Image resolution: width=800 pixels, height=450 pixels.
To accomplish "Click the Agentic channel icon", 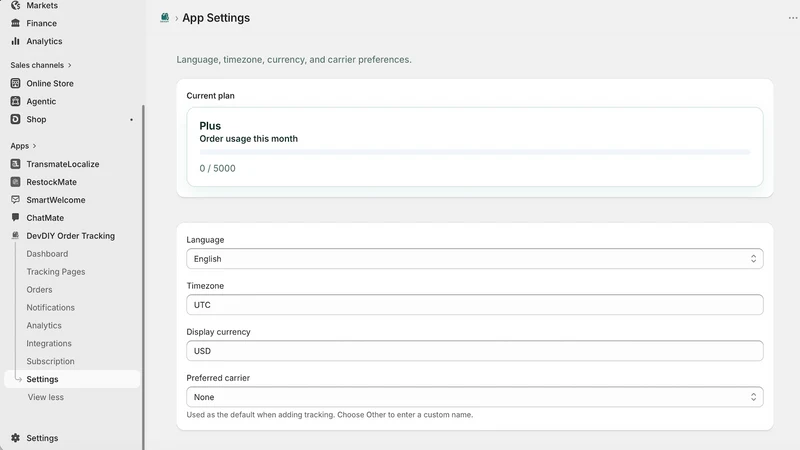I will (15, 101).
